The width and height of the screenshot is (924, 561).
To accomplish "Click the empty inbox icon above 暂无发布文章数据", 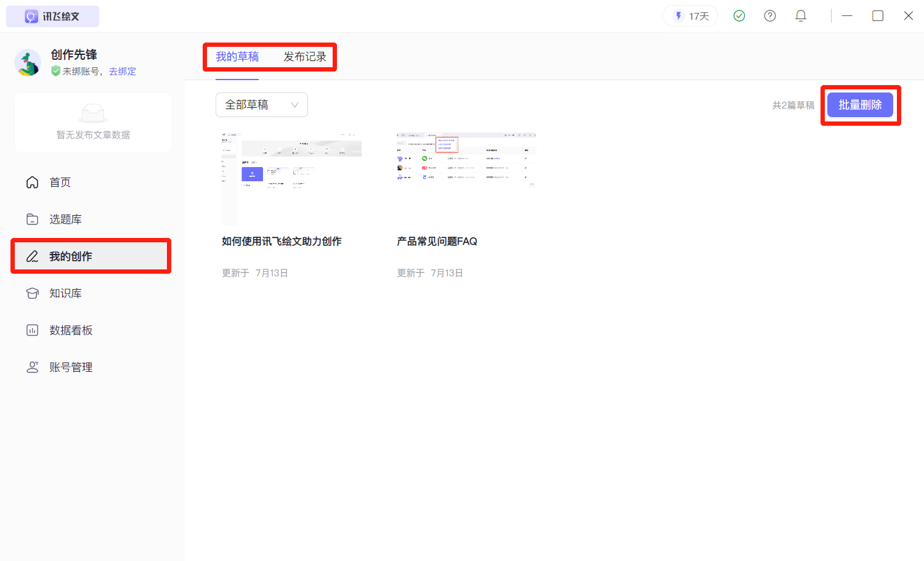I will [x=93, y=113].
